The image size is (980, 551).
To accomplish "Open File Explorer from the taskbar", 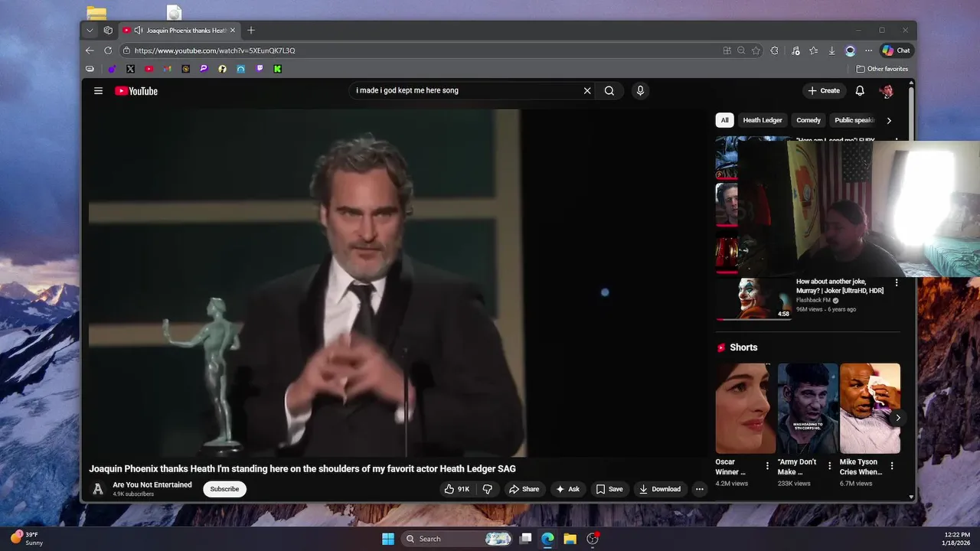I will click(570, 539).
